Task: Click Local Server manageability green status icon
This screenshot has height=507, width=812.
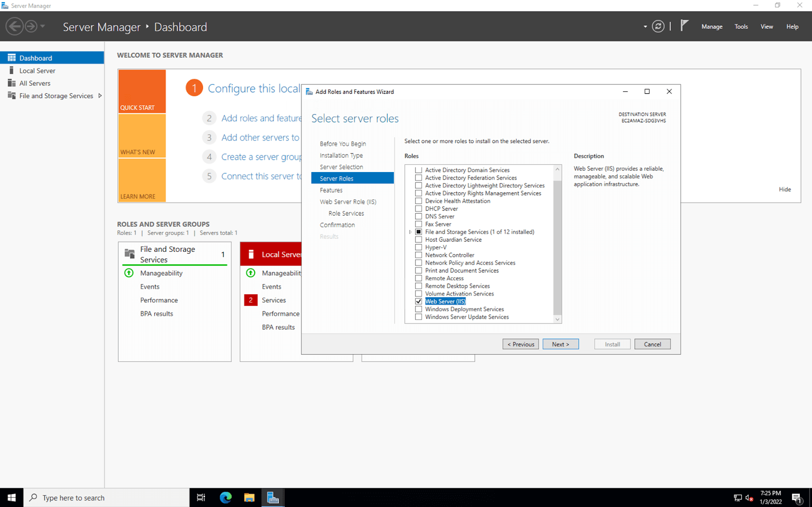Action: point(251,273)
